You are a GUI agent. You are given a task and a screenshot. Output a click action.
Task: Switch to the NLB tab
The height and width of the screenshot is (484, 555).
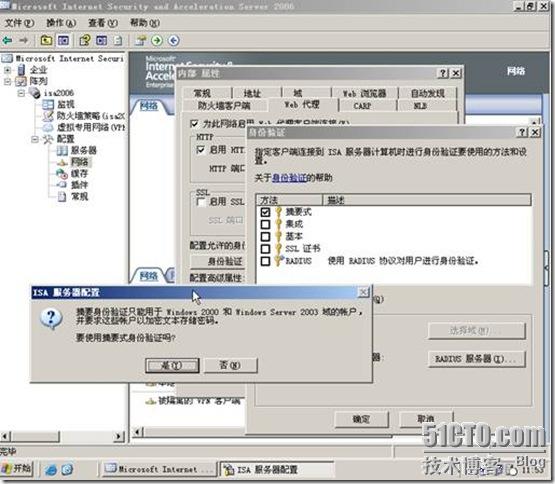click(x=420, y=106)
